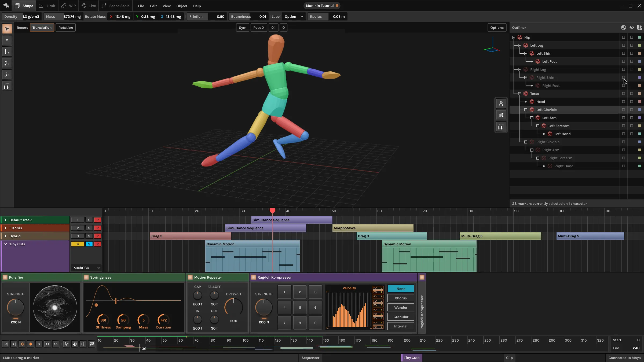This screenshot has width=644, height=362.
Task: Click the fast-forward playback button
Action: [56, 344]
